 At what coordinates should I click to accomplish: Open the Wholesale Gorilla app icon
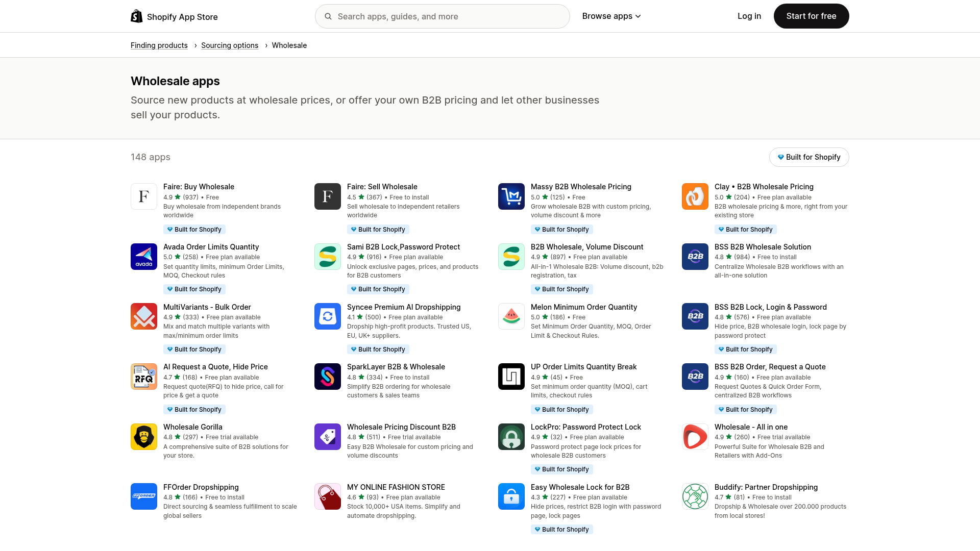click(144, 437)
